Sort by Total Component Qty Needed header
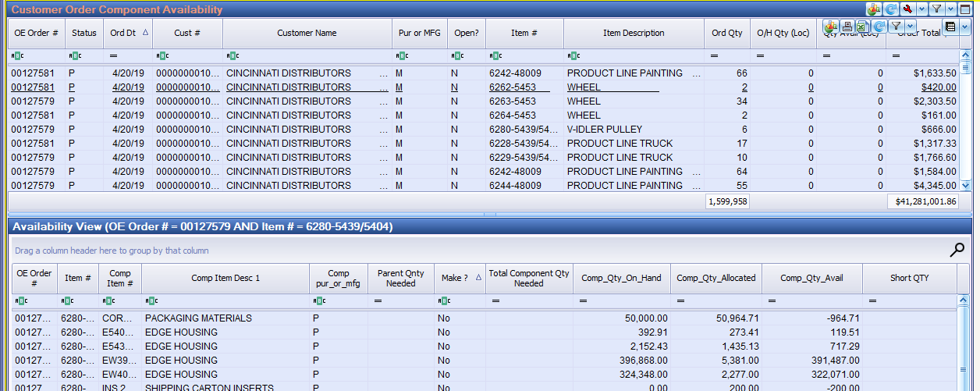The width and height of the screenshot is (980, 391). pyautogui.click(x=529, y=279)
